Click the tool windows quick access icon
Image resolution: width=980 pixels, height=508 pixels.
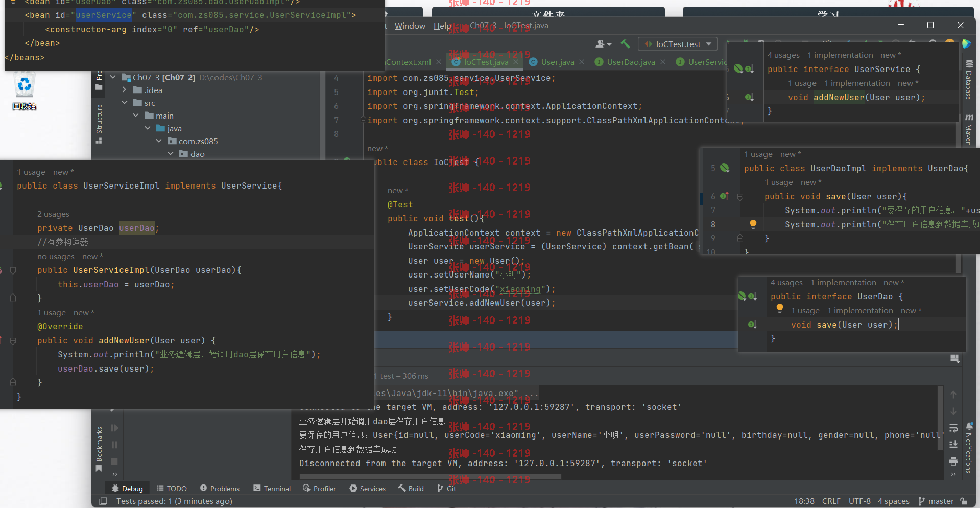click(x=103, y=501)
